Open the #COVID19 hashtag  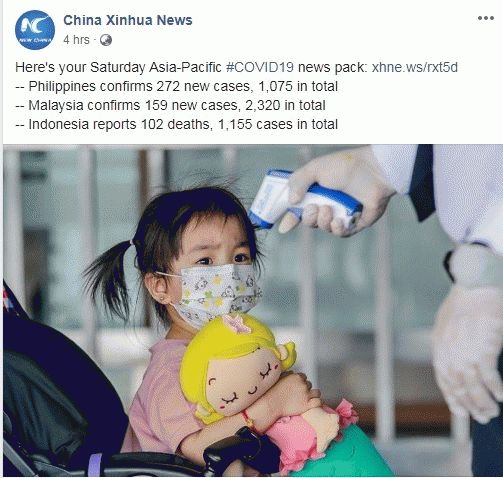pos(260,67)
